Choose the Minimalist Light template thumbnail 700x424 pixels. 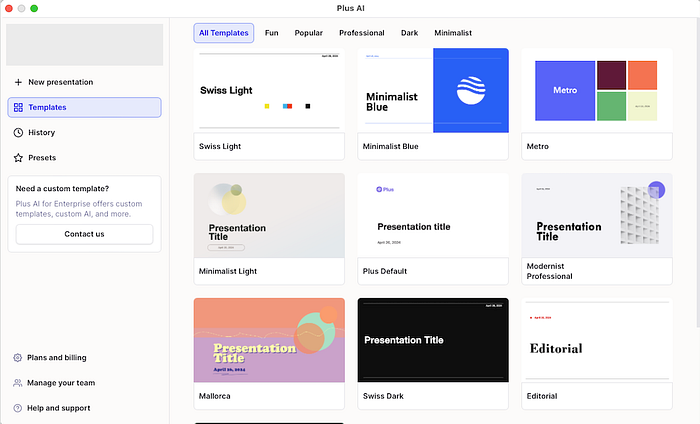click(269, 215)
